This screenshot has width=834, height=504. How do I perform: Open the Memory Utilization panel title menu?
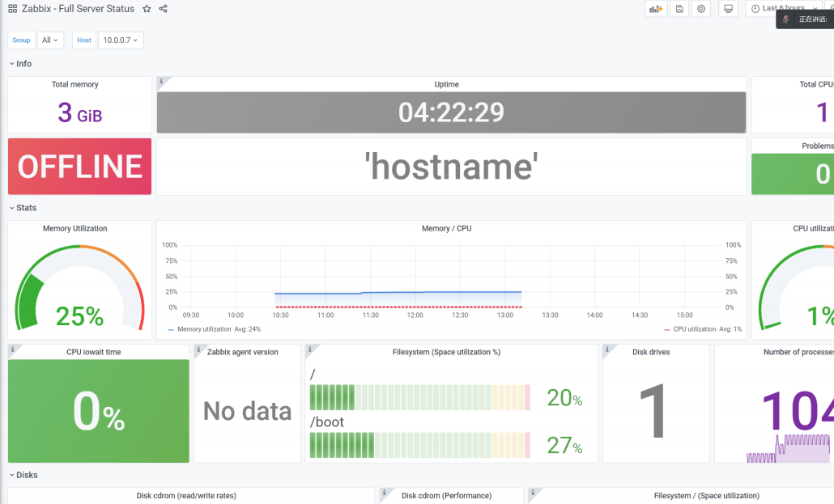pos(75,228)
